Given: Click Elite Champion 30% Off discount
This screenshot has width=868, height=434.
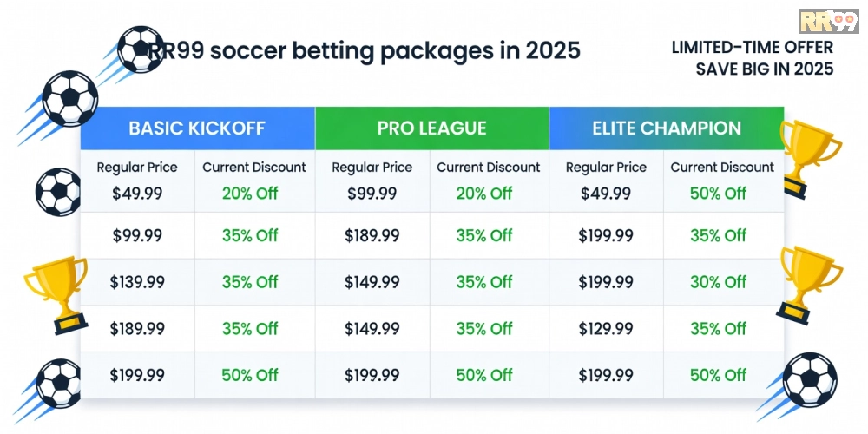Looking at the screenshot, I should click(x=718, y=282).
